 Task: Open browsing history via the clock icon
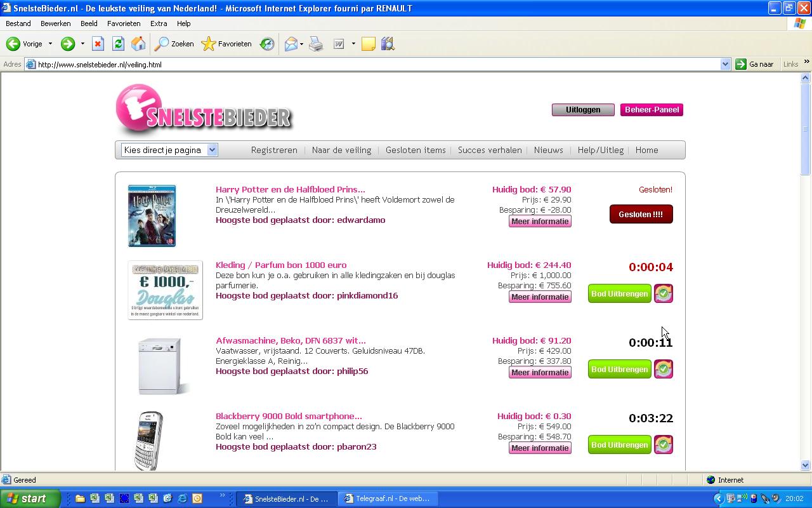coord(266,44)
